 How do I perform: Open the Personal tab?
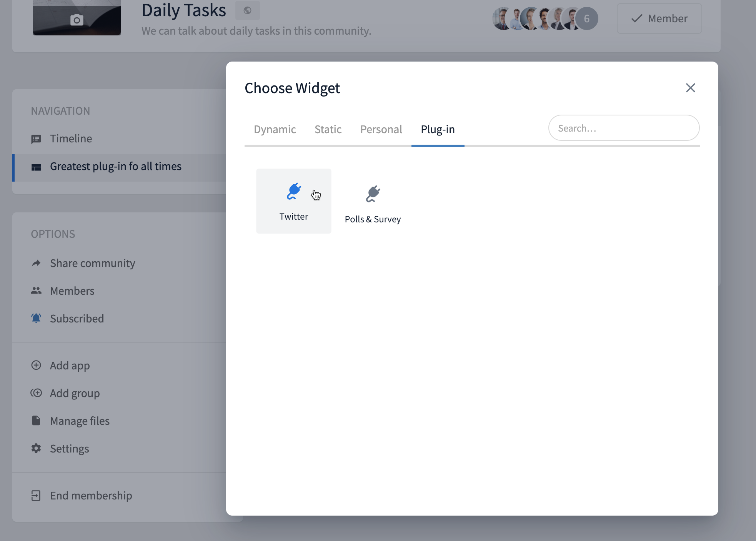(381, 129)
